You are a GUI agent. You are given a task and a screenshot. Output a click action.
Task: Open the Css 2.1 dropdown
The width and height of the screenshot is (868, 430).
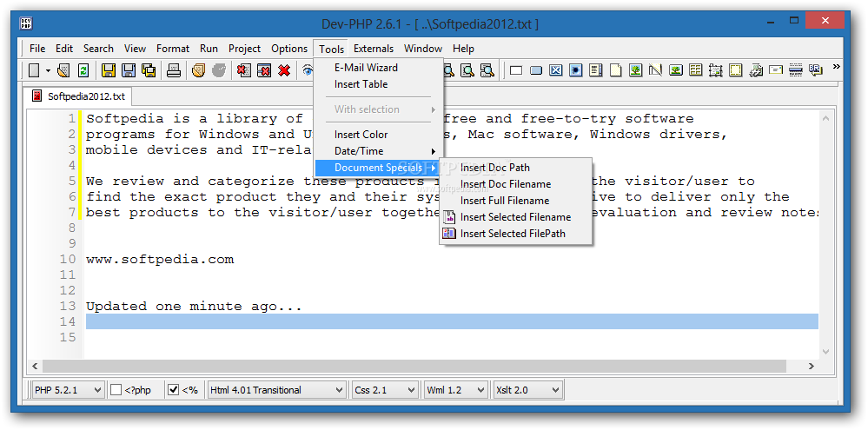pyautogui.click(x=384, y=389)
